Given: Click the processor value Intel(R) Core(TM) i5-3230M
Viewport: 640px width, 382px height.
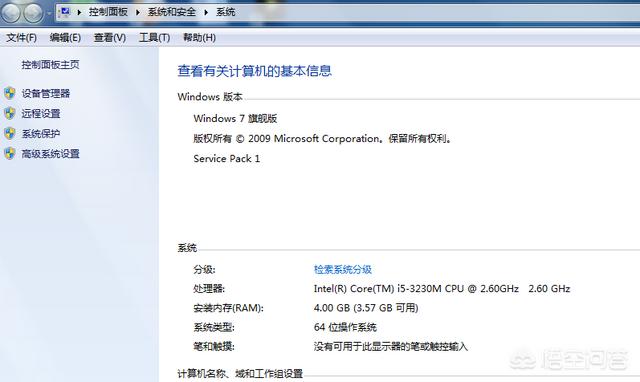Looking at the screenshot, I should (442, 289).
